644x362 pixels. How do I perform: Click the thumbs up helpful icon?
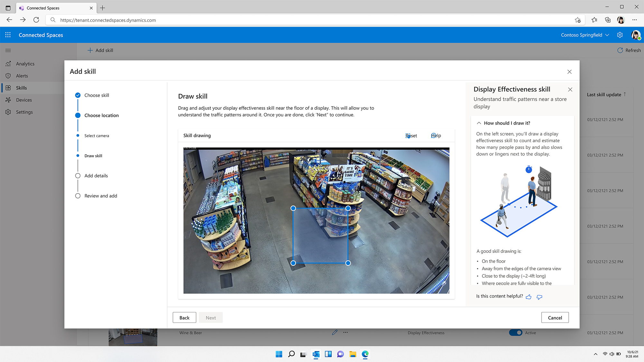(x=528, y=297)
